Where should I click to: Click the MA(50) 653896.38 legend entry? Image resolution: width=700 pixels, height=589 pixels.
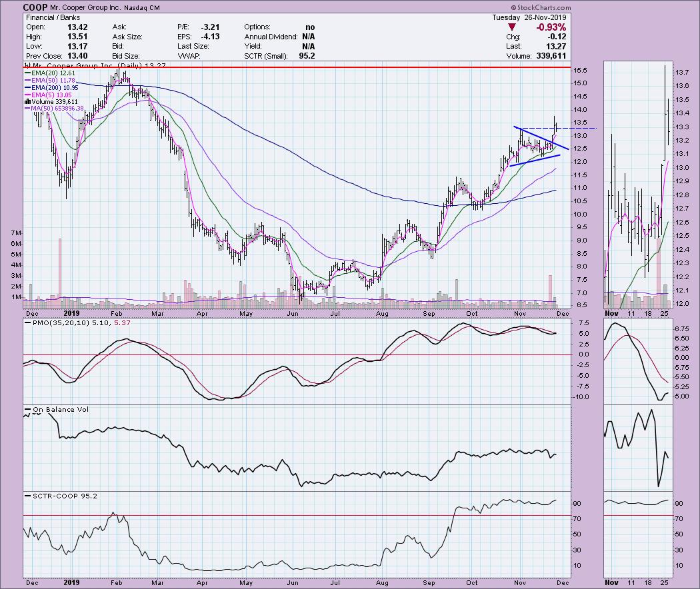pyautogui.click(x=55, y=109)
